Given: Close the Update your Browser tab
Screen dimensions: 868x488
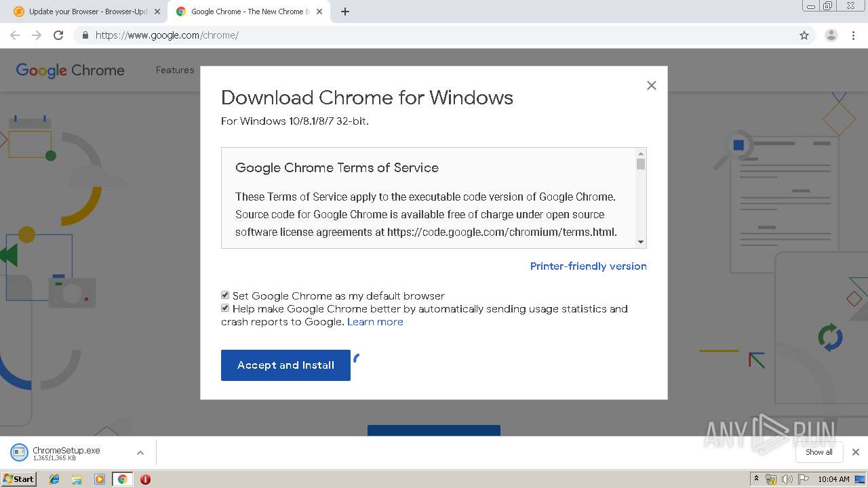Looking at the screenshot, I should coord(157,12).
